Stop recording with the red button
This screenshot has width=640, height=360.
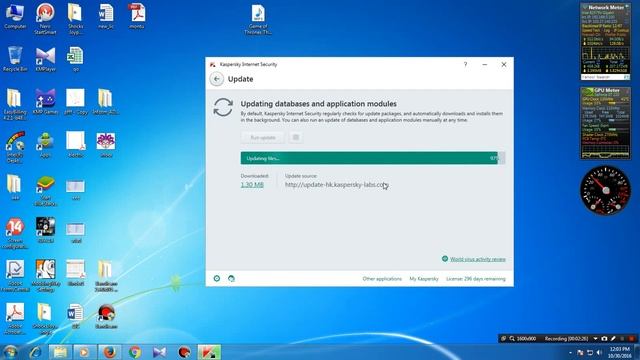point(631,339)
